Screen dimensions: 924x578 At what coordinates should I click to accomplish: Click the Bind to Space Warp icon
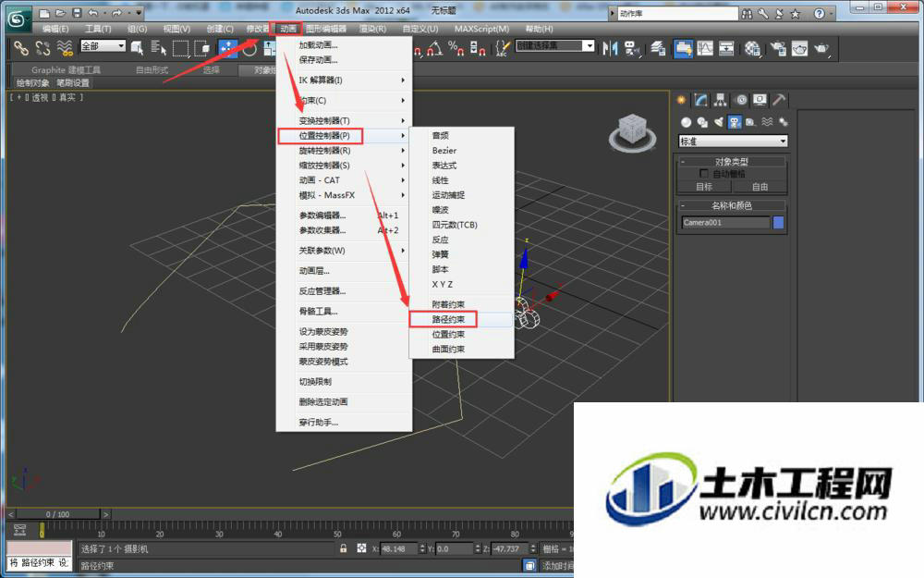pyautogui.click(x=65, y=48)
